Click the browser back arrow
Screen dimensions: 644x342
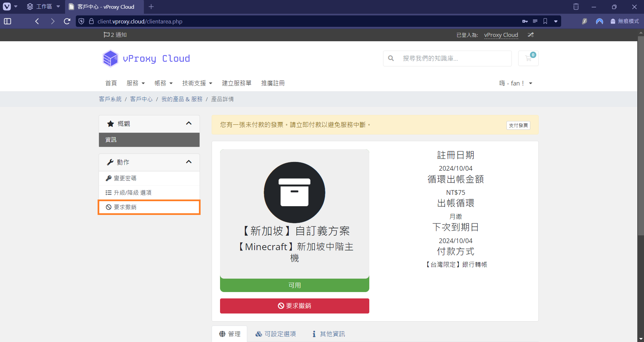pyautogui.click(x=37, y=21)
